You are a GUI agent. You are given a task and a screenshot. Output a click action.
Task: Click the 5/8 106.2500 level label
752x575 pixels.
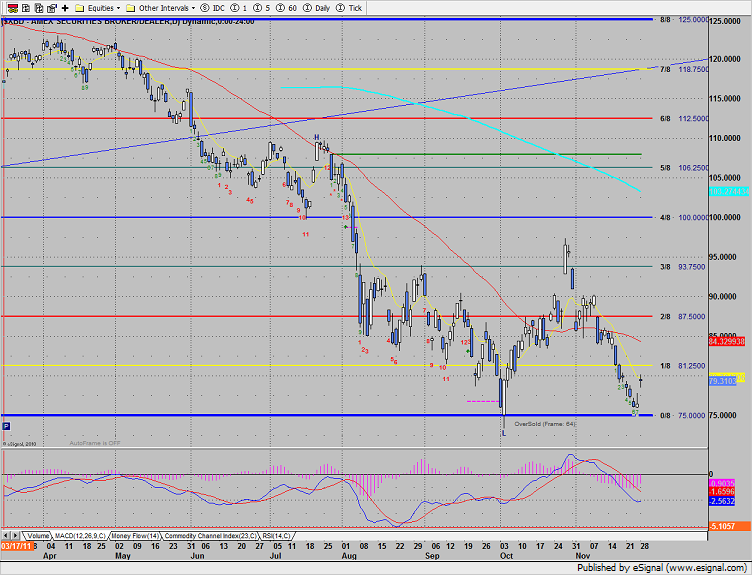(683, 168)
